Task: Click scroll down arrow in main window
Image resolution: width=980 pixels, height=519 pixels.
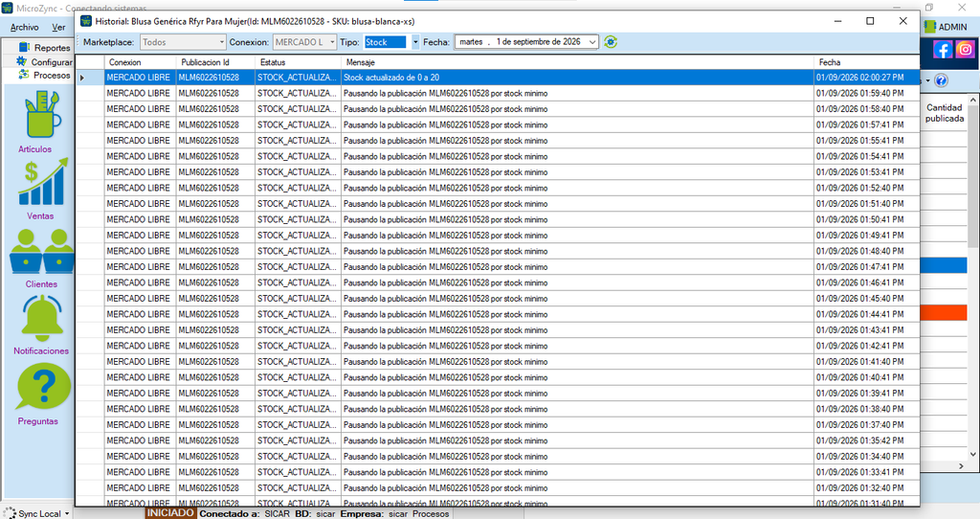Action: click(972, 455)
